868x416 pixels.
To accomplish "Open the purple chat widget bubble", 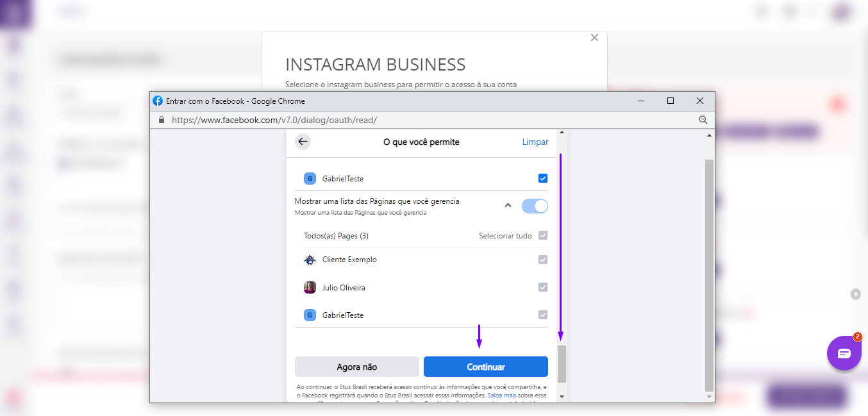I will [x=844, y=353].
